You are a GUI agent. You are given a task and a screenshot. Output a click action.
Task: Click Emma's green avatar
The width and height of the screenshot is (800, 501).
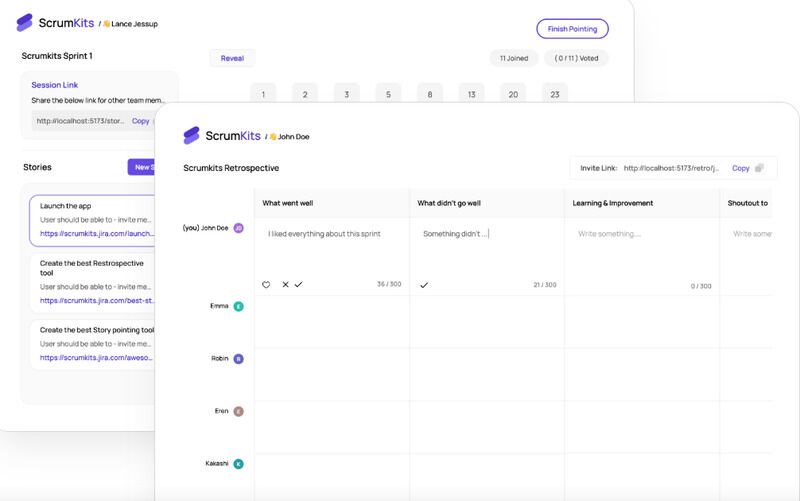tap(238, 306)
